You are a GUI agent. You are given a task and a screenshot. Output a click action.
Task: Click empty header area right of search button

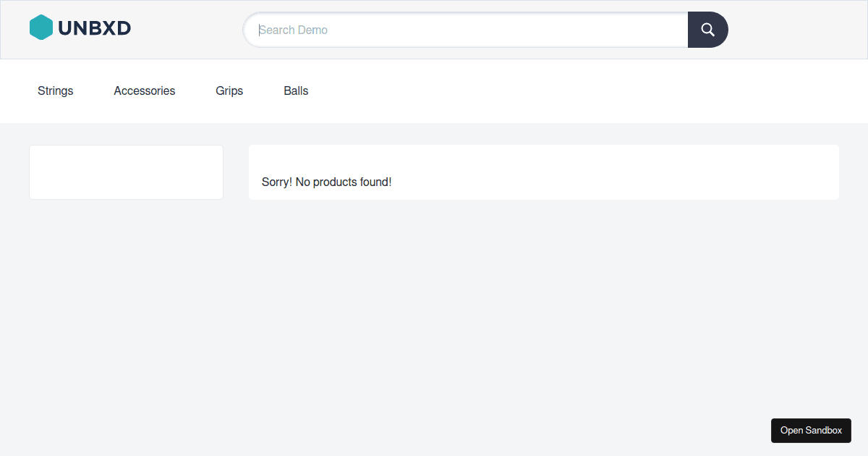pyautogui.click(x=796, y=30)
